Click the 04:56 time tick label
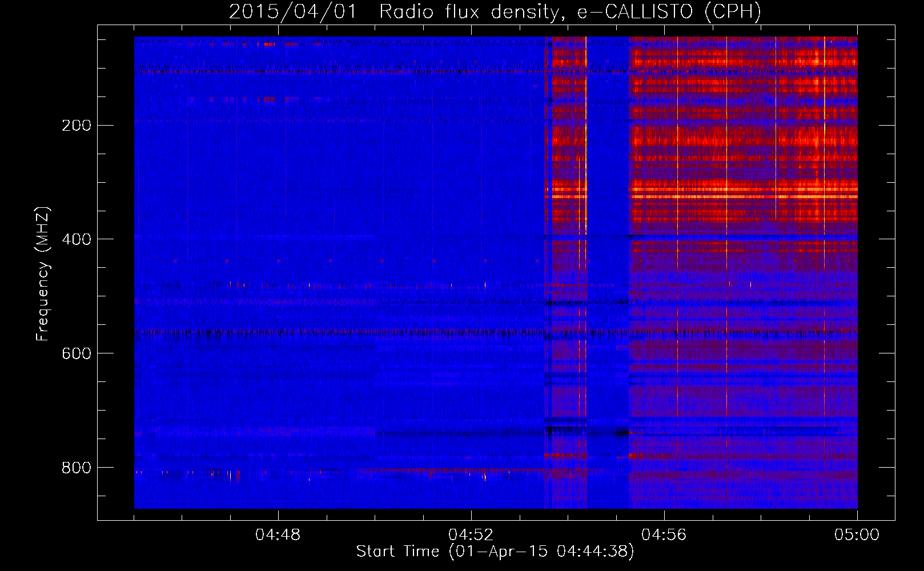 pos(664,535)
